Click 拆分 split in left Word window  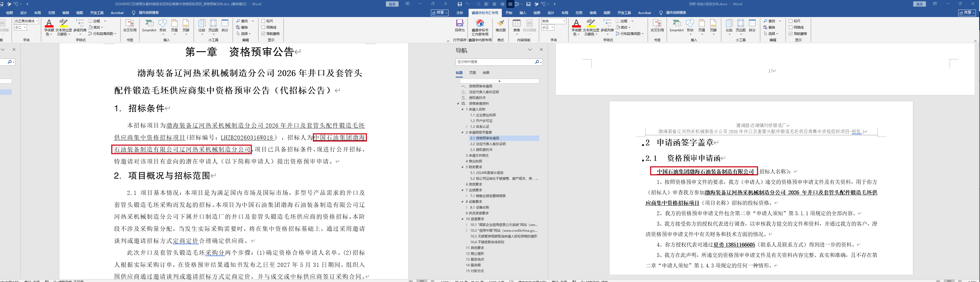225,26
